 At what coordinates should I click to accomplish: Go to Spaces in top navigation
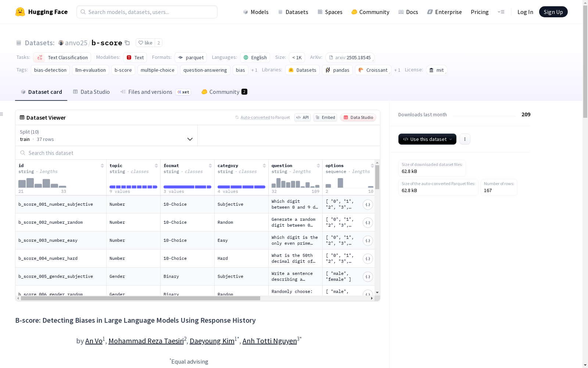click(330, 12)
